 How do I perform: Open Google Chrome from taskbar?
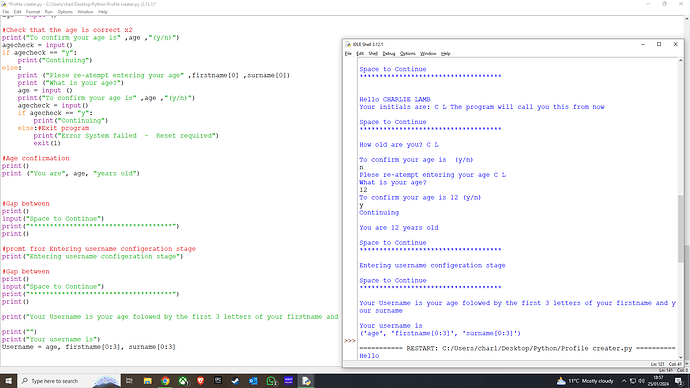(165, 381)
